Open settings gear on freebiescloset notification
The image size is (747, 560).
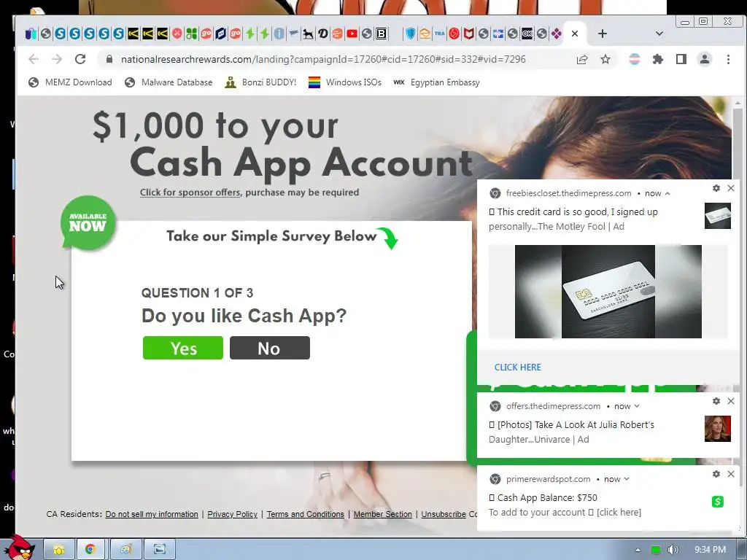(716, 188)
